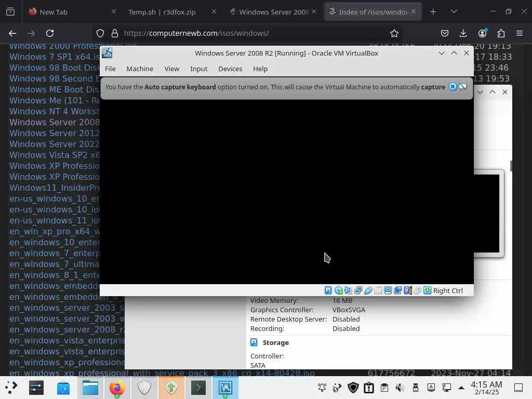Image resolution: width=532 pixels, height=399 pixels.
Task: Reload the current page
Action: click(50, 33)
